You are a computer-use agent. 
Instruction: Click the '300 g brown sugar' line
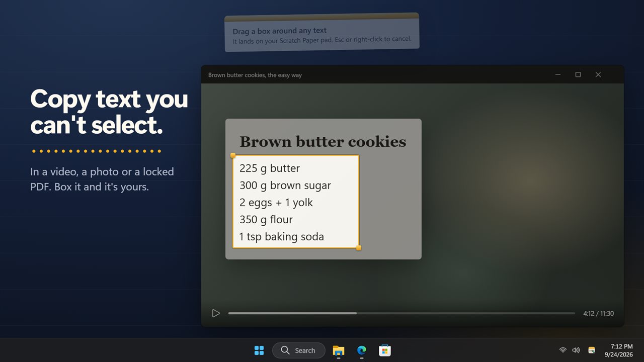pos(285,186)
